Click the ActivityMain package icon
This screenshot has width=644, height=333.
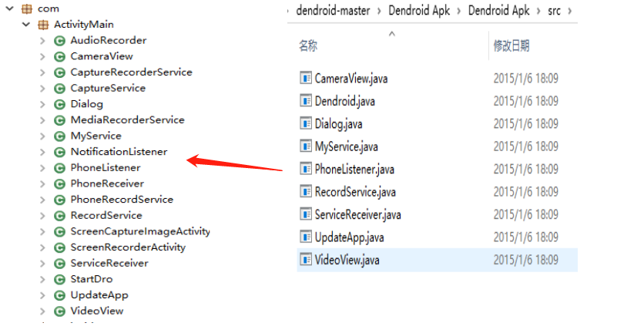point(43,24)
